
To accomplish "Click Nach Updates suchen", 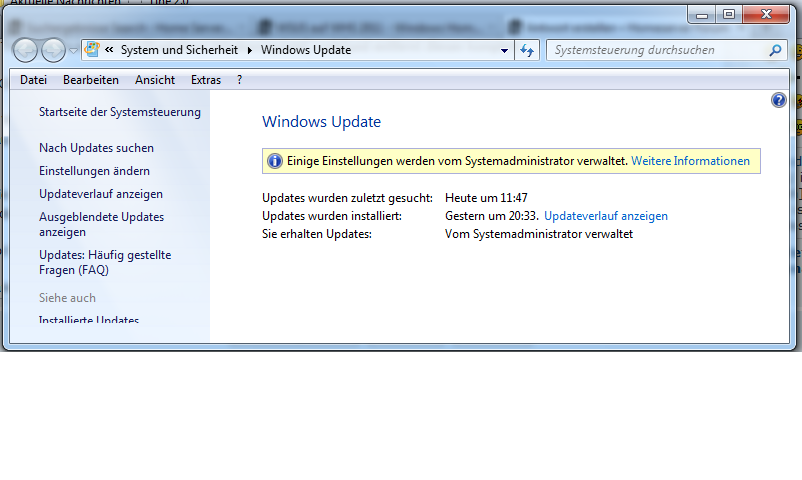I will 96,148.
